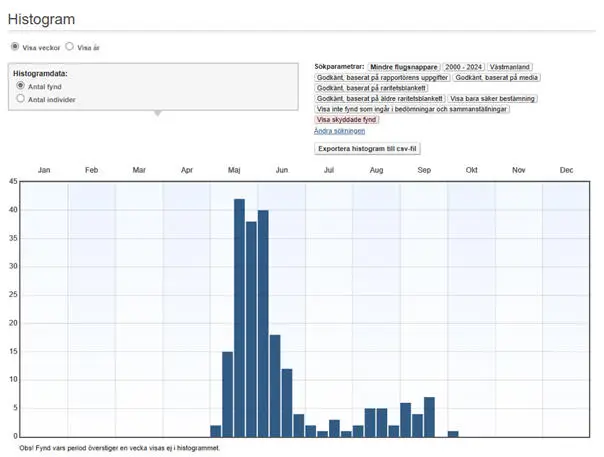Select the "Antal individer" radio option

20,99
